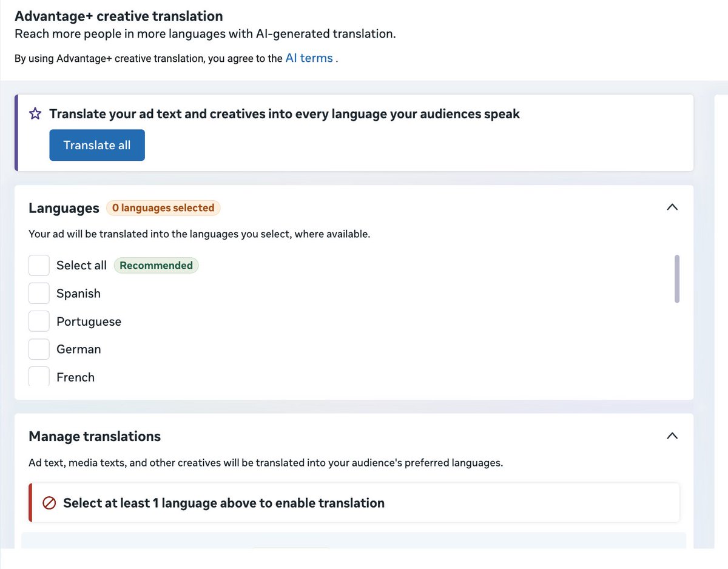Click 'Reach more people in more languages' subtitle

point(205,34)
